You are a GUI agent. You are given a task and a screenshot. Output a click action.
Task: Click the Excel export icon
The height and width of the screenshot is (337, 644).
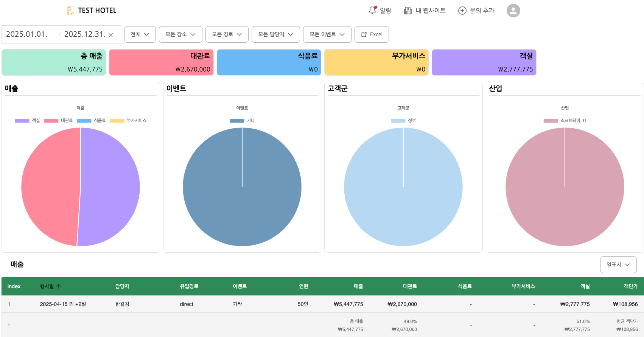click(x=364, y=34)
